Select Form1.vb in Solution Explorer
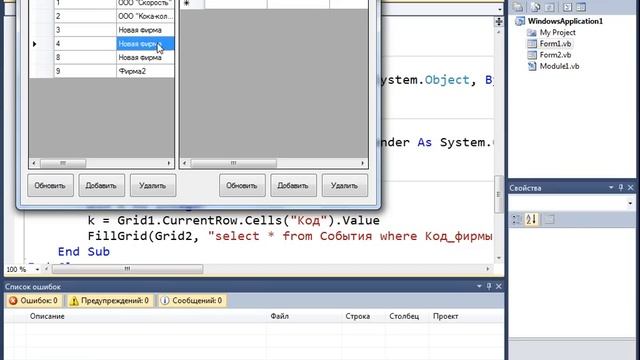 (555, 44)
